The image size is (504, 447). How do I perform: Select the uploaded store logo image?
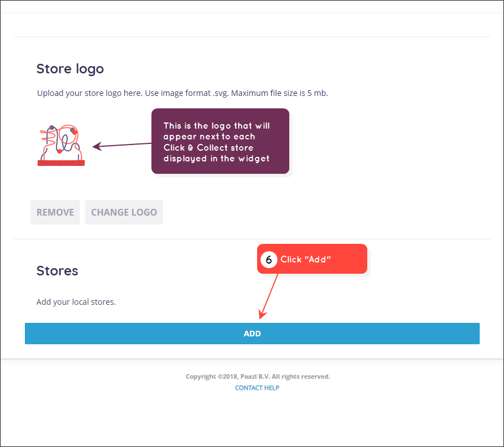point(61,145)
